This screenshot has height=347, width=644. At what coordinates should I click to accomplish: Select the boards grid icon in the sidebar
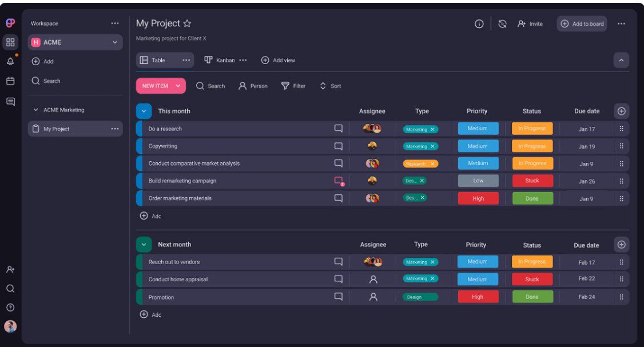tap(10, 42)
